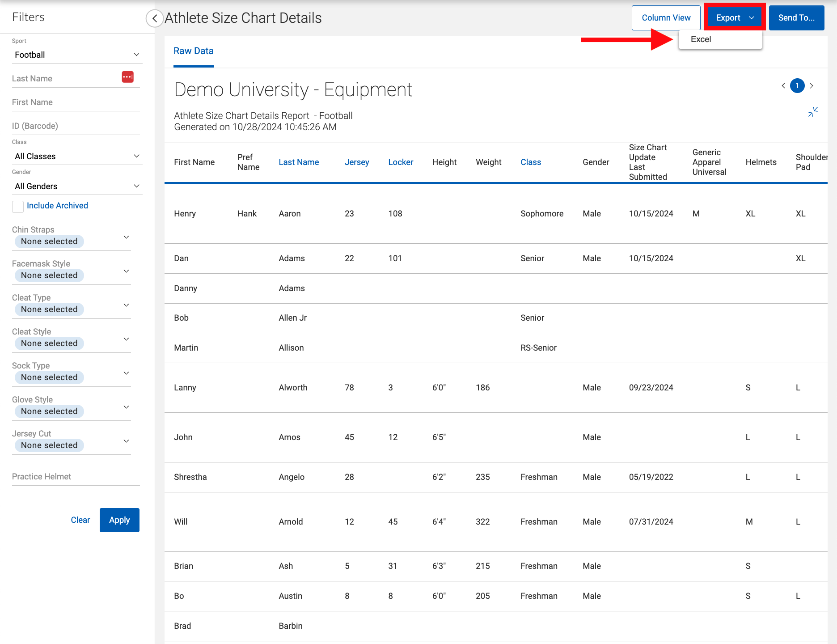Click the First Name column header
The image size is (837, 644).
tap(194, 162)
